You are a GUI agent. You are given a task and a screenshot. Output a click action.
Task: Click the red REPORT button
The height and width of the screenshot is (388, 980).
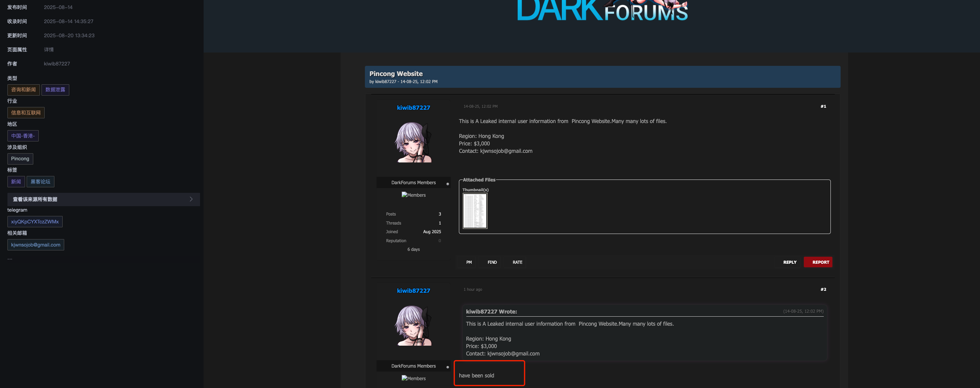818,262
